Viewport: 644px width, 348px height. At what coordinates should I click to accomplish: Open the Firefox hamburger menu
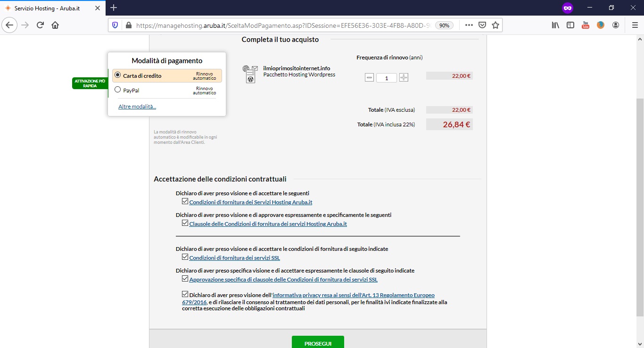click(x=635, y=25)
